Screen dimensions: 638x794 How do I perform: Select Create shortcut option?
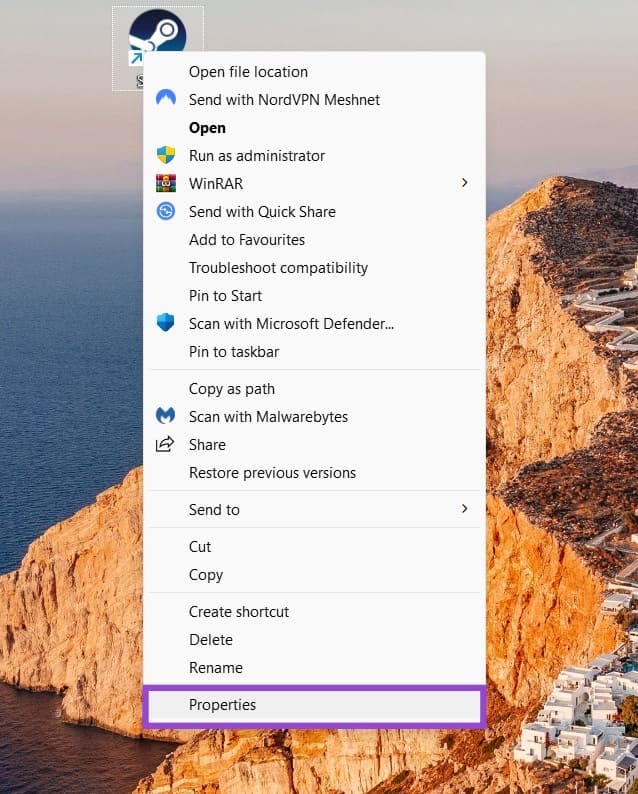[239, 612]
